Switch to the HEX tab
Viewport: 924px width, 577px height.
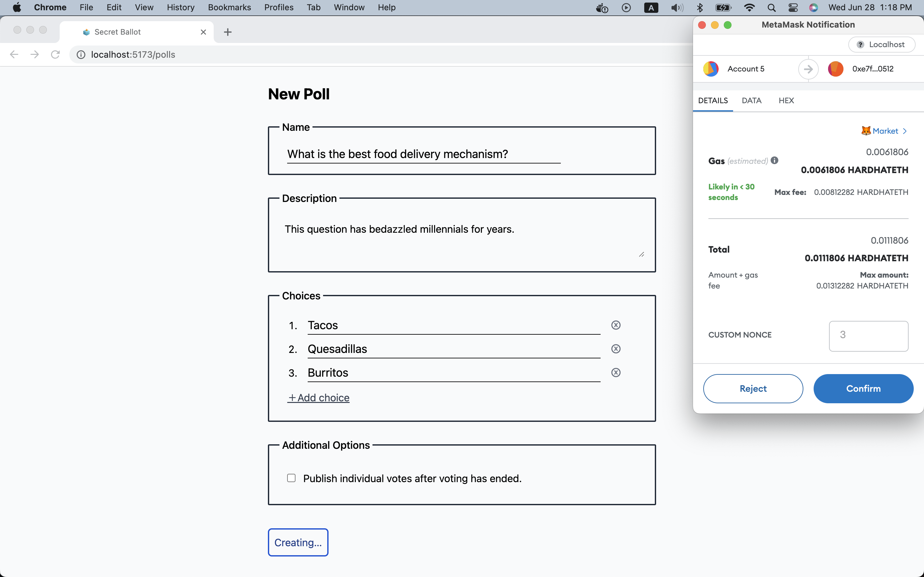[786, 100]
